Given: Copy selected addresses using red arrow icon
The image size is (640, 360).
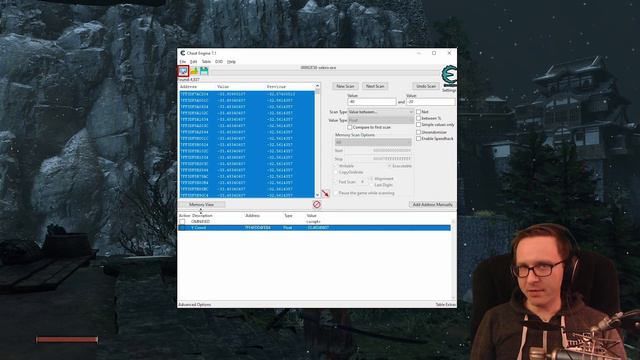Looking at the screenshot, I should coord(325,193).
